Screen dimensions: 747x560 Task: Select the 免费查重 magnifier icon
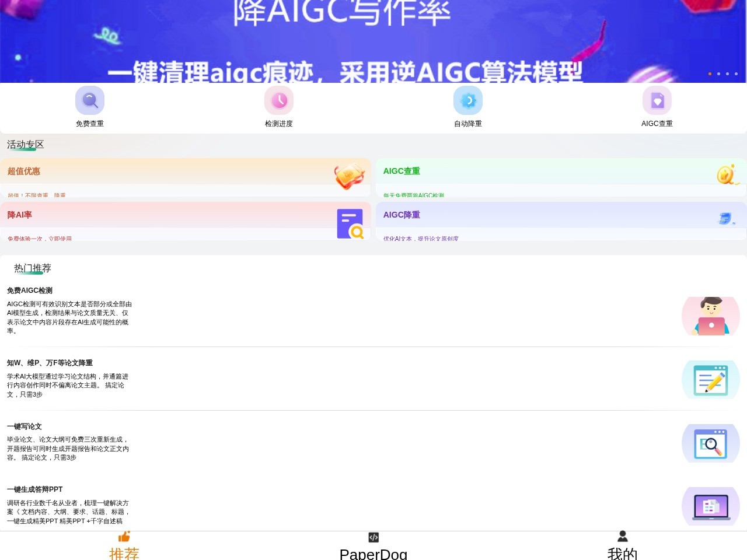[90, 100]
